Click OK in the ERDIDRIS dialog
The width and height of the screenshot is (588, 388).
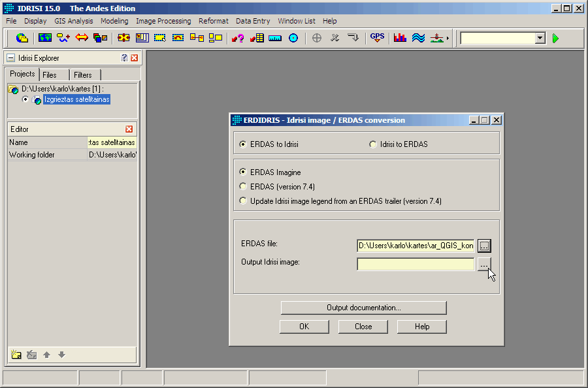coord(304,327)
